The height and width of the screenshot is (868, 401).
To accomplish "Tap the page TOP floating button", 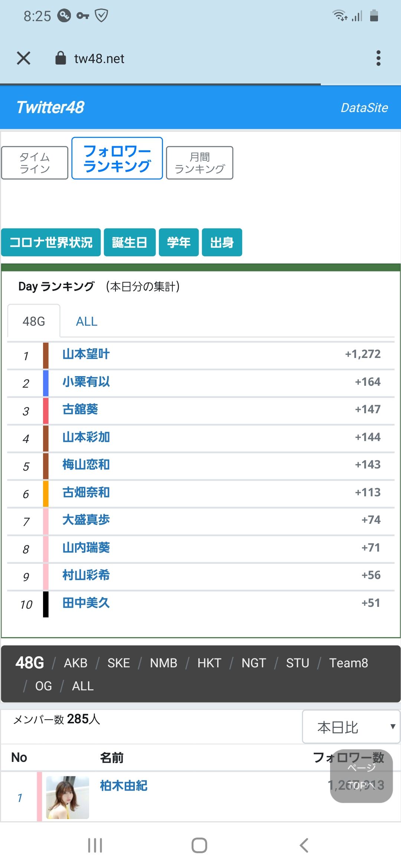I will (361, 776).
